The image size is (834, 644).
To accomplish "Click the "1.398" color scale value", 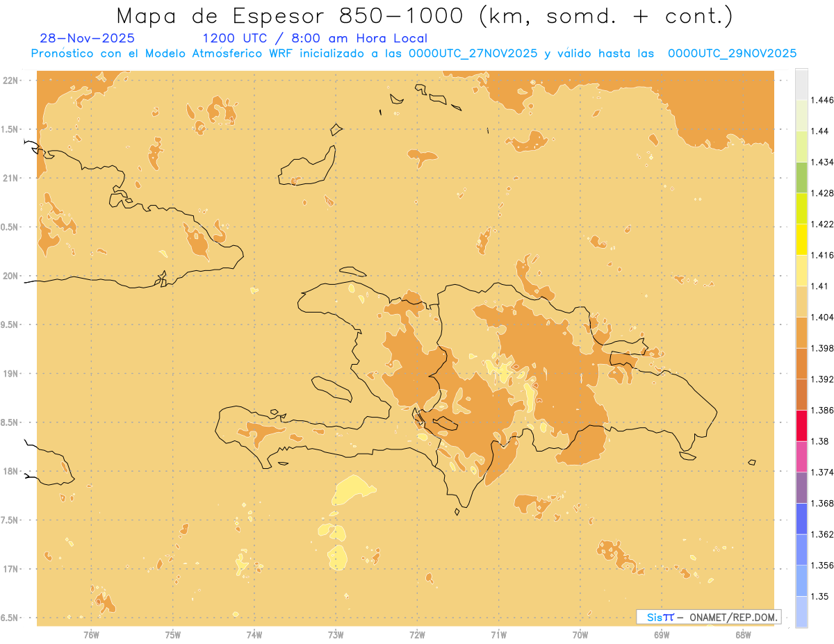I will point(823,348).
